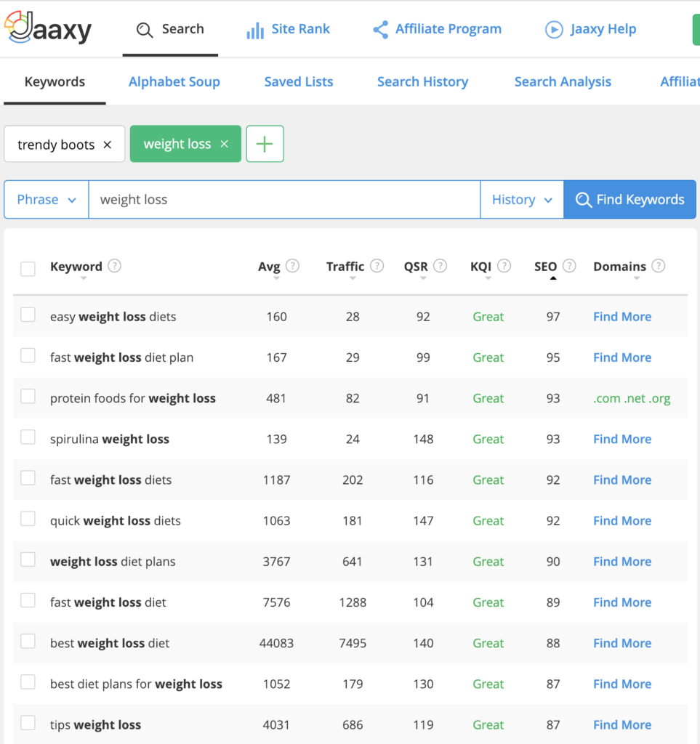Close the trendy boots search tab
The image size is (700, 744).
click(108, 145)
